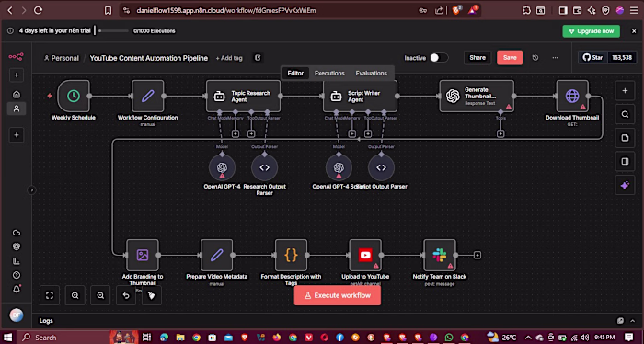Click the OpenAI GPT-4 Script model node
Viewport: 644px width, 344px height.
tap(339, 167)
